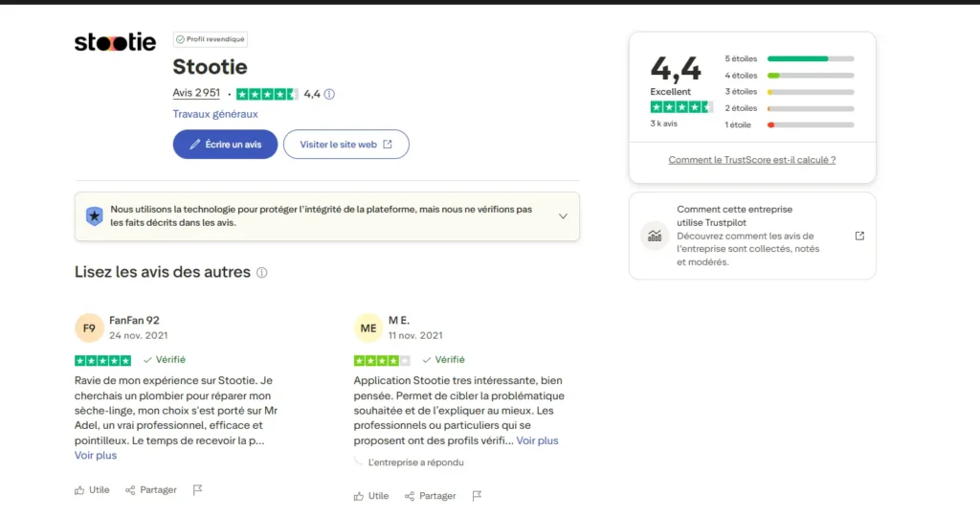Mark FanFan 92's review as Utile
The image size is (980, 519).
click(x=92, y=489)
